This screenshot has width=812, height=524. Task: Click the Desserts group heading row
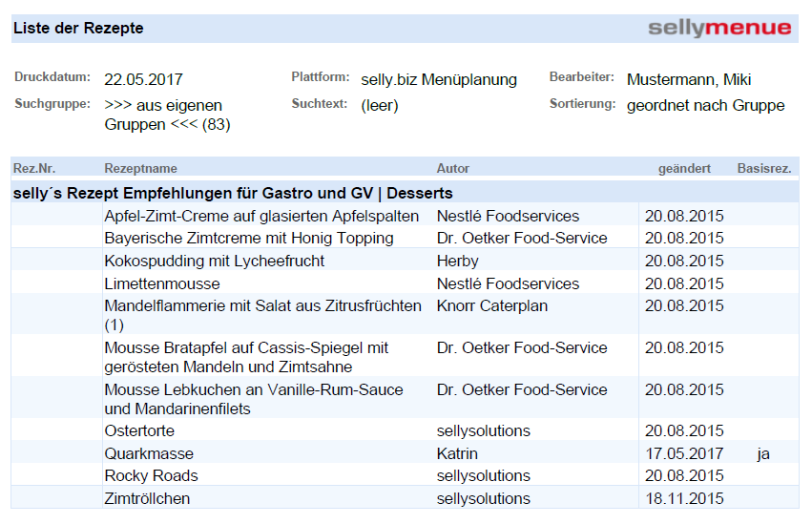(233, 193)
